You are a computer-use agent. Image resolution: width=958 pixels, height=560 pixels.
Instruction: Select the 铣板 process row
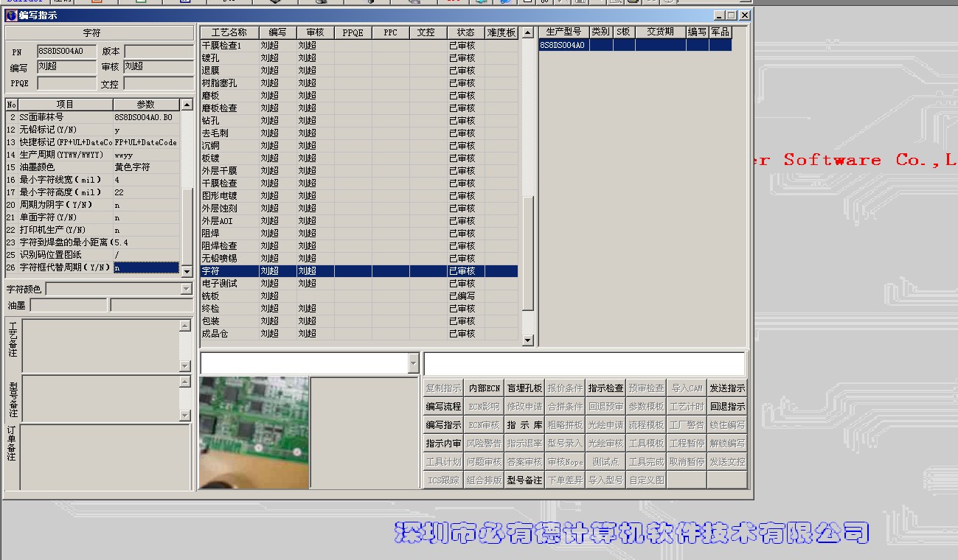(x=359, y=296)
